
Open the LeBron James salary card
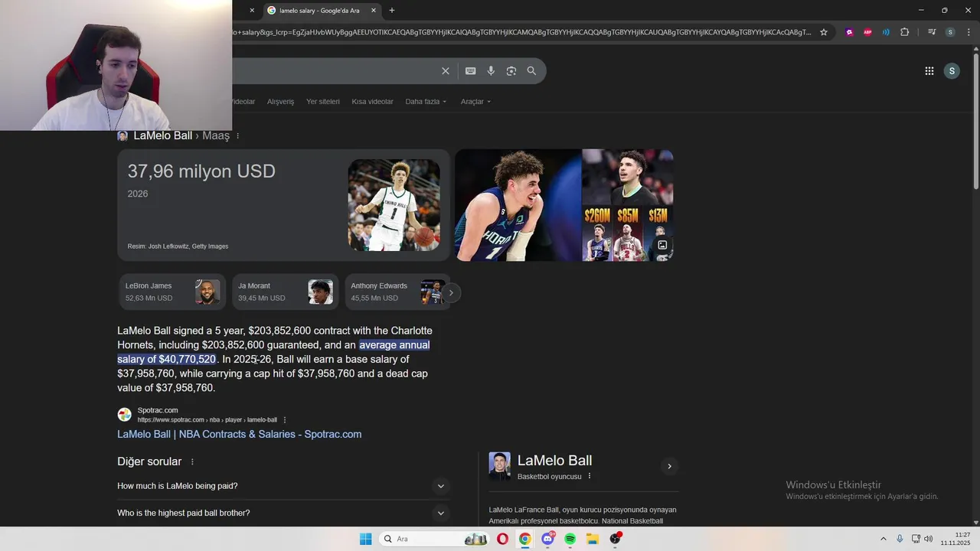pos(172,292)
